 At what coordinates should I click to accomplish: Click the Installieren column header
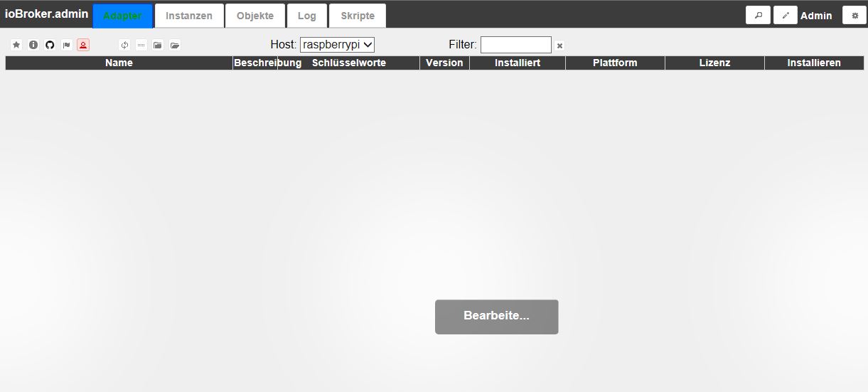coord(814,63)
